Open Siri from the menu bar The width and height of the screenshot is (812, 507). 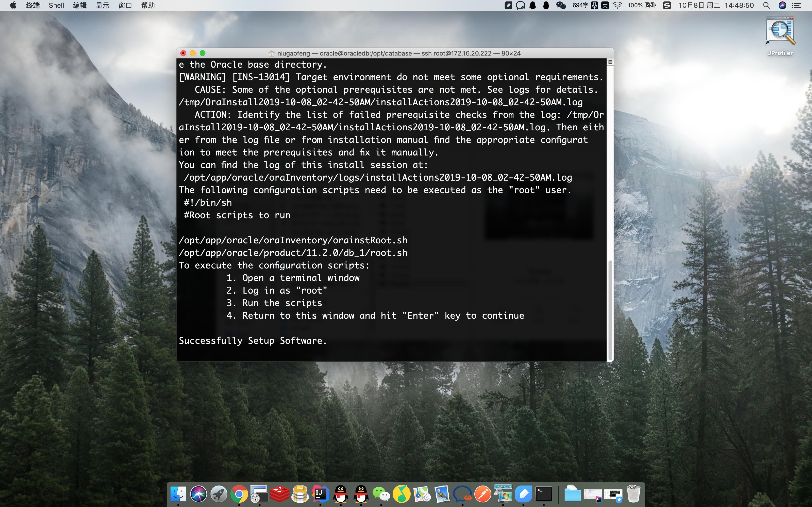783,5
